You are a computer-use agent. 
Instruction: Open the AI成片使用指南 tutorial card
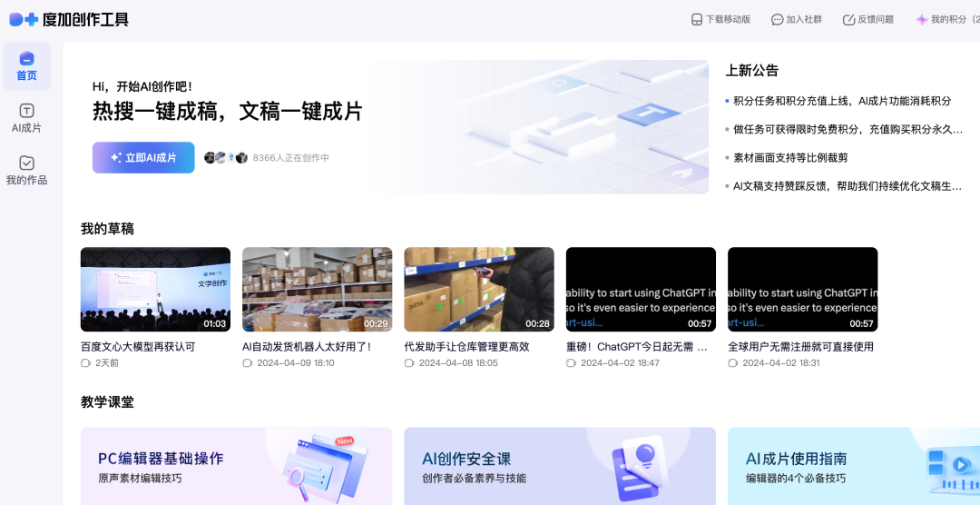coord(854,466)
